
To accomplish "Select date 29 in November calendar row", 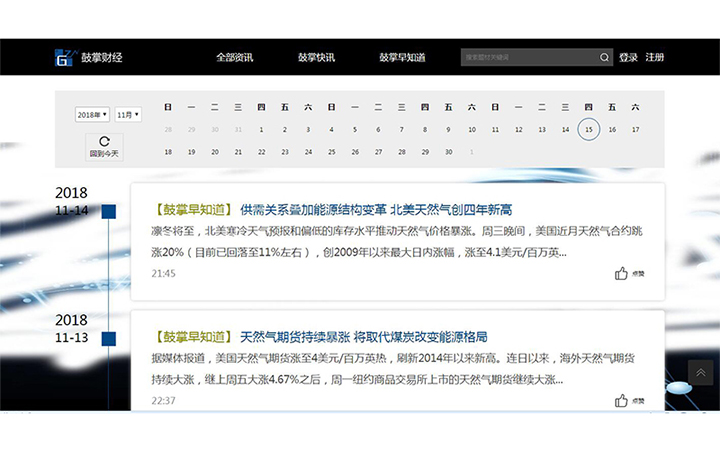I will pyautogui.click(x=425, y=152).
